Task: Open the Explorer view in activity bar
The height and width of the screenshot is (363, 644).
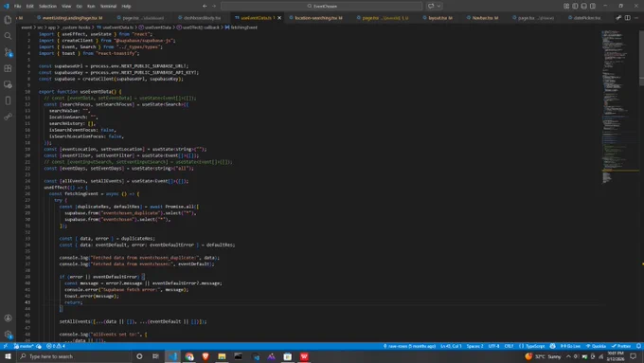Action: coord(8,20)
